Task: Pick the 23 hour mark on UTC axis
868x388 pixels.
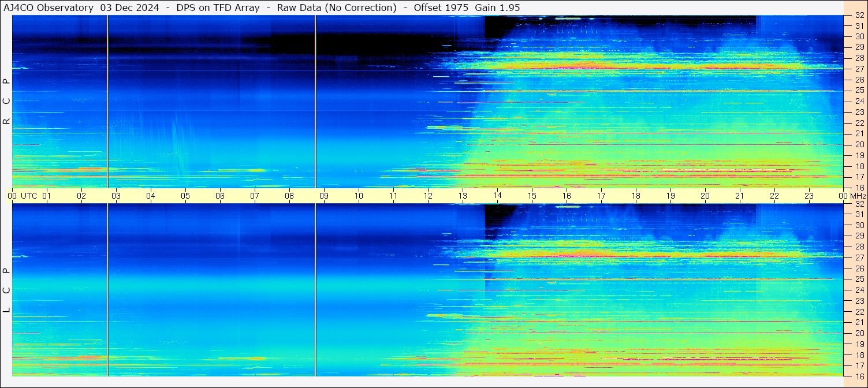Action: (809, 196)
